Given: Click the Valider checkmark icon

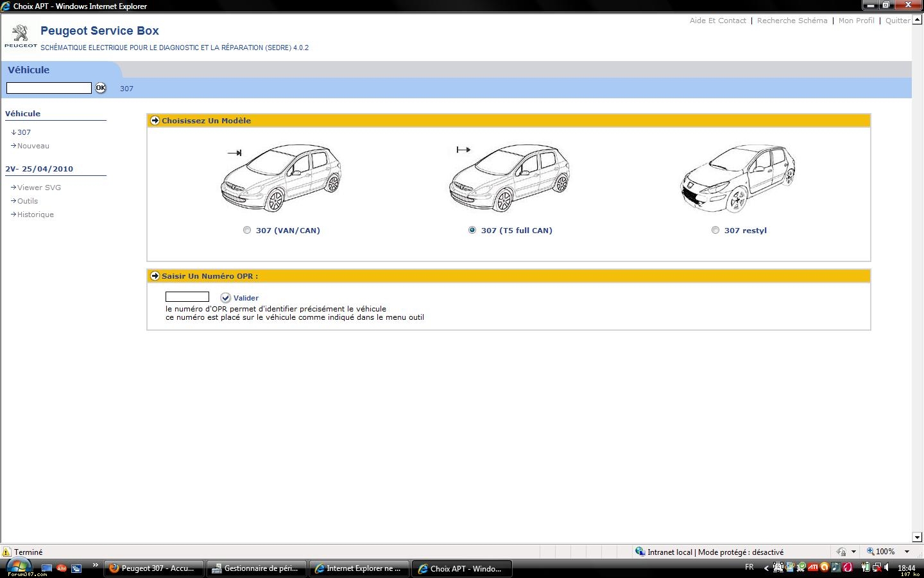Looking at the screenshot, I should click(x=225, y=297).
